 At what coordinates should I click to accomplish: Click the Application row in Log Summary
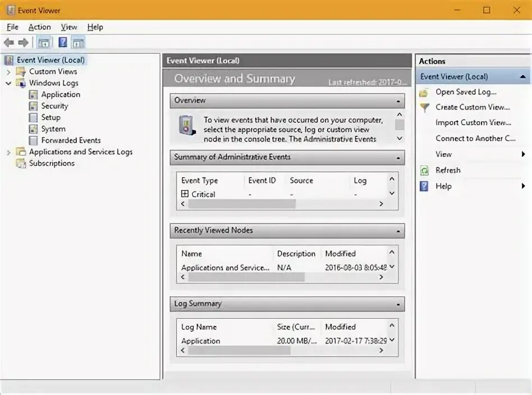click(x=283, y=341)
